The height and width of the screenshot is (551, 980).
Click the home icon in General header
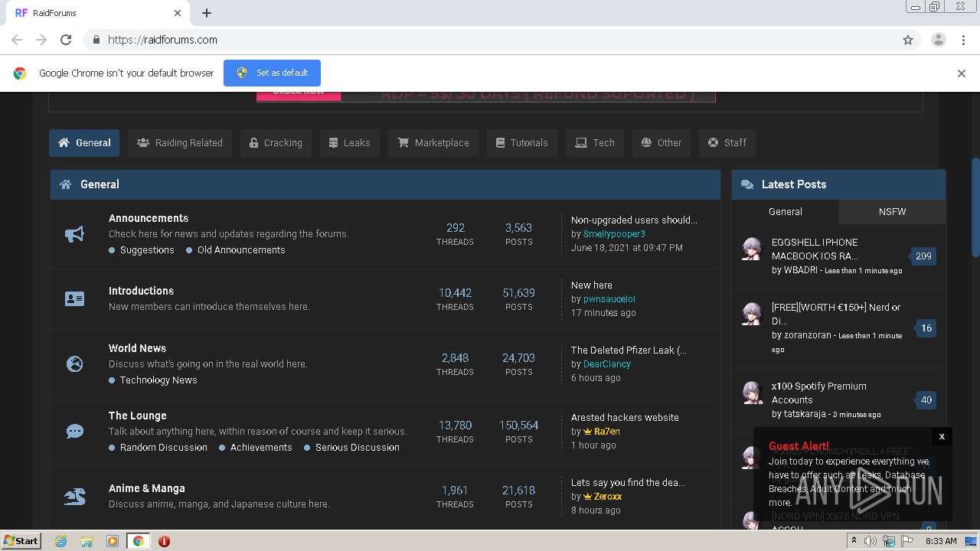[x=66, y=184]
